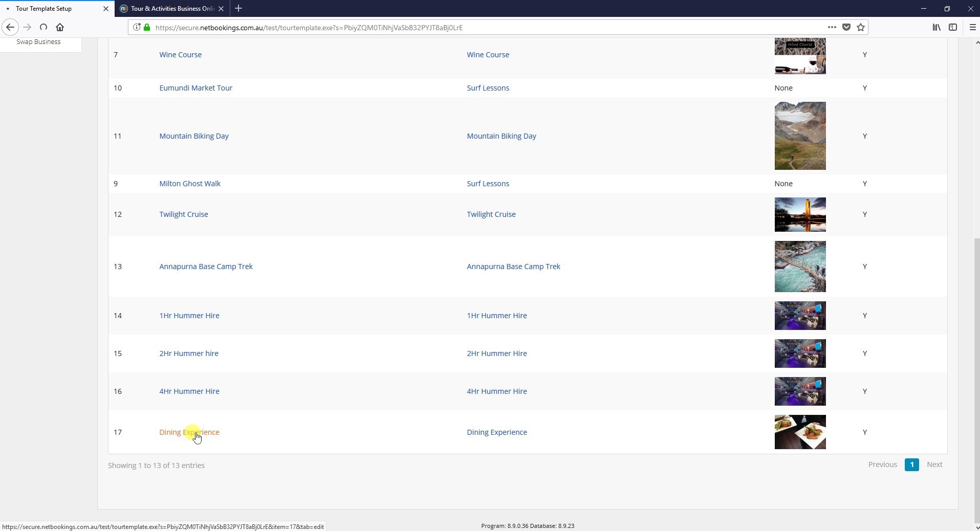Click the forward navigation arrow

(x=27, y=27)
